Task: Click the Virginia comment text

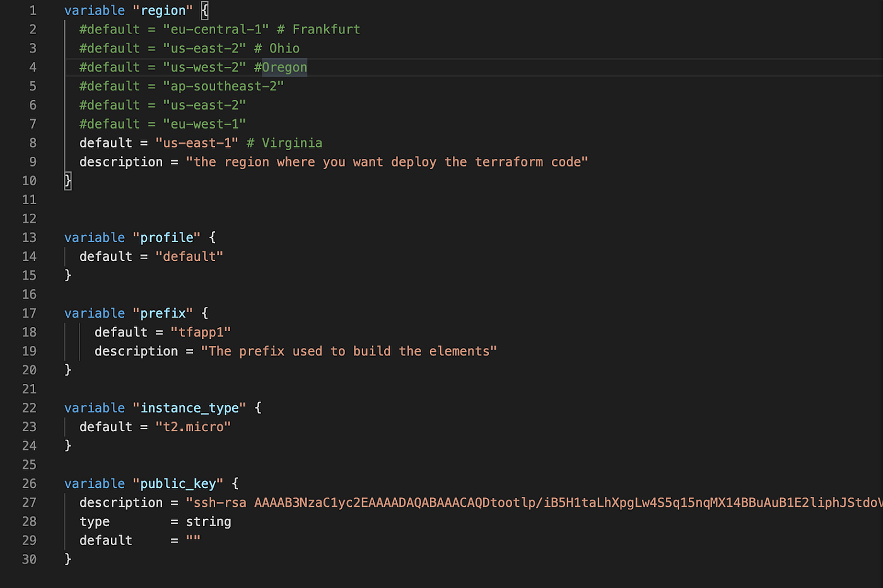Action: [x=292, y=143]
